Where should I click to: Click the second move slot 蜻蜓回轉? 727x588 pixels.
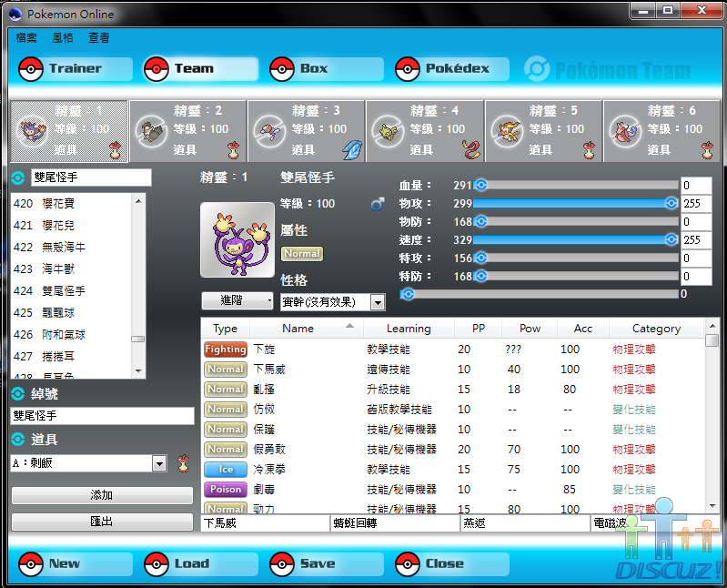[396, 523]
